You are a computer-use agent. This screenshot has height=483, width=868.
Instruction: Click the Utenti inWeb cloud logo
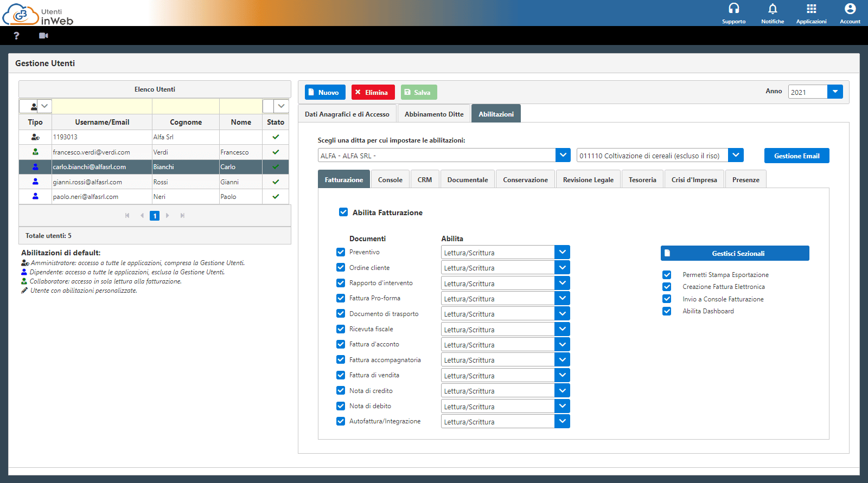pos(38,14)
